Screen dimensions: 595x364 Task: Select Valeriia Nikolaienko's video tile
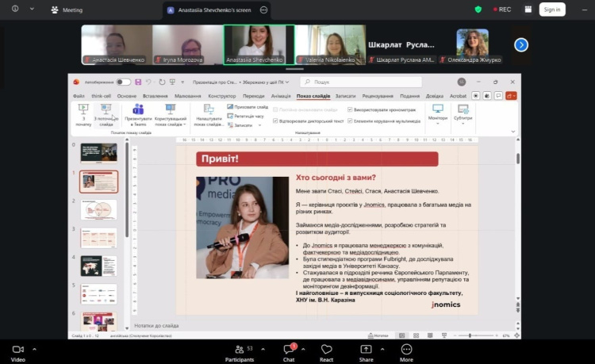click(x=331, y=44)
